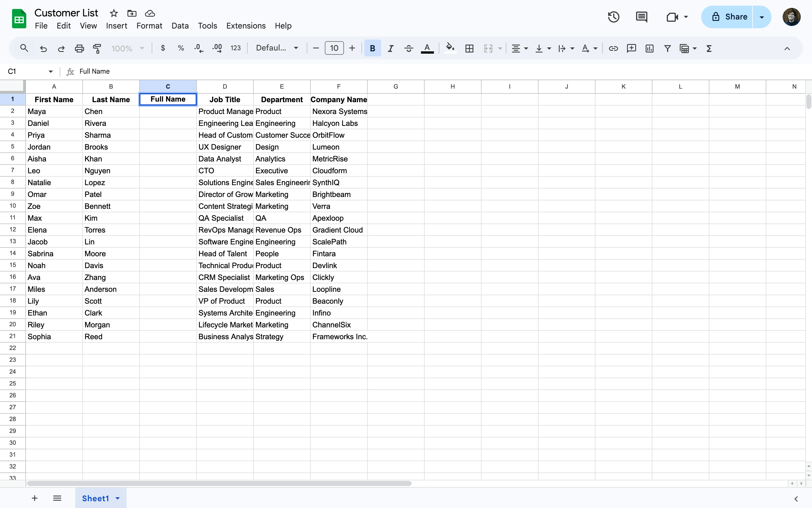Star the Customer List document

pos(114,14)
